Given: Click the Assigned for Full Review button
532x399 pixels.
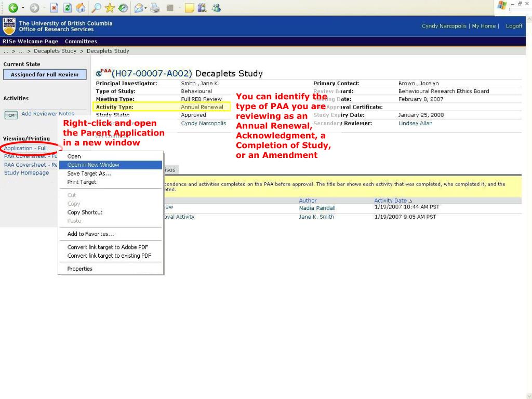Looking at the screenshot, I should [45, 75].
